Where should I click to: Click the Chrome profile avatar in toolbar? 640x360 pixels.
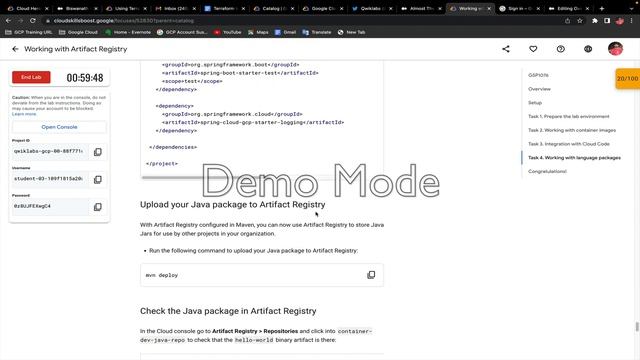tap(620, 20)
